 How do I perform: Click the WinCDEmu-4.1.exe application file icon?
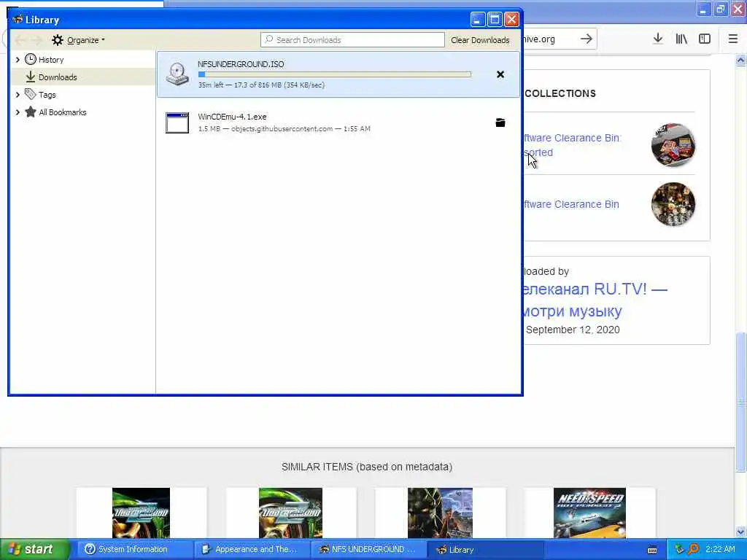click(x=177, y=122)
